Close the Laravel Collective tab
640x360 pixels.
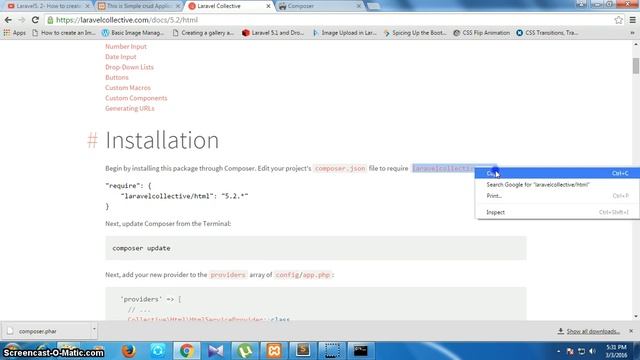[268, 6]
